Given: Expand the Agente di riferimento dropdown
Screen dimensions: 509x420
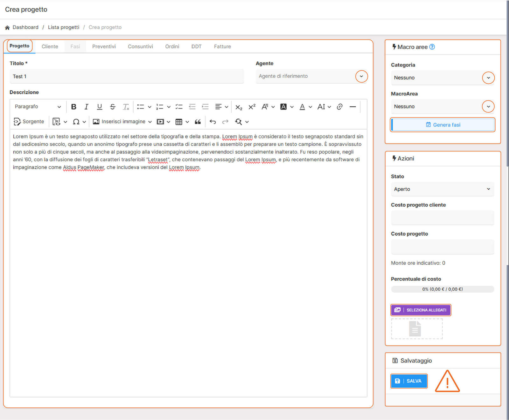Looking at the screenshot, I should (x=361, y=76).
